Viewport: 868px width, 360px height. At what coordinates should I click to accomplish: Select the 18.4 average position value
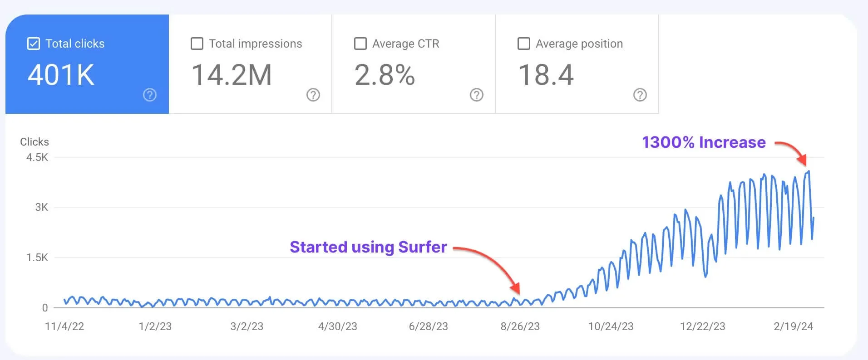pyautogui.click(x=546, y=75)
